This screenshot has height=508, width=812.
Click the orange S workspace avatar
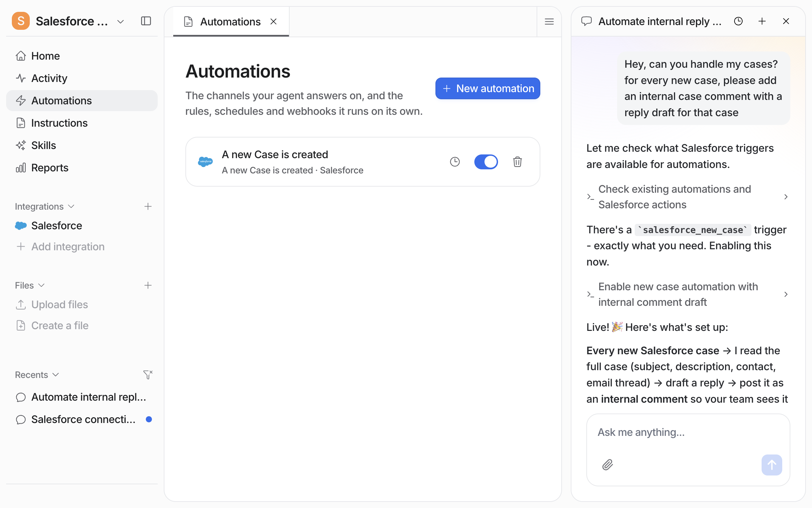click(21, 21)
